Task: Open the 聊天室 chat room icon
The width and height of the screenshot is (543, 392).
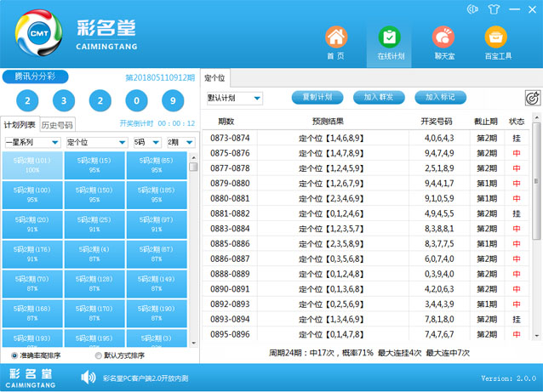Action: (443, 37)
